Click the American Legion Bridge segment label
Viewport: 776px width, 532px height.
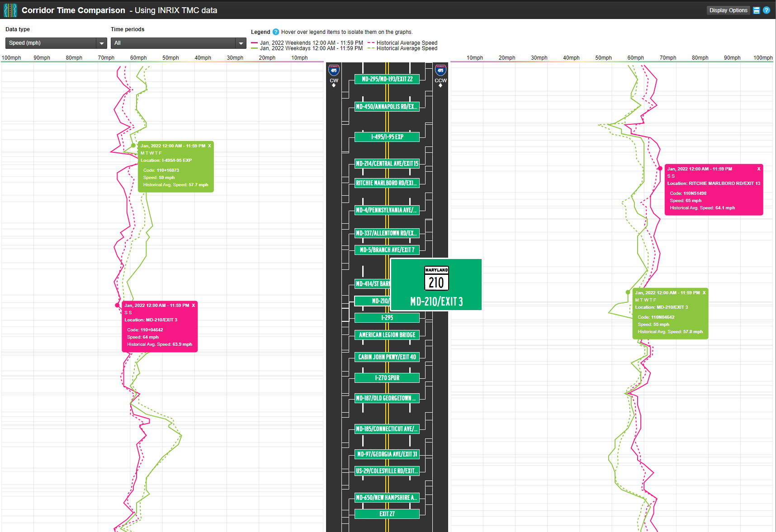click(387, 335)
